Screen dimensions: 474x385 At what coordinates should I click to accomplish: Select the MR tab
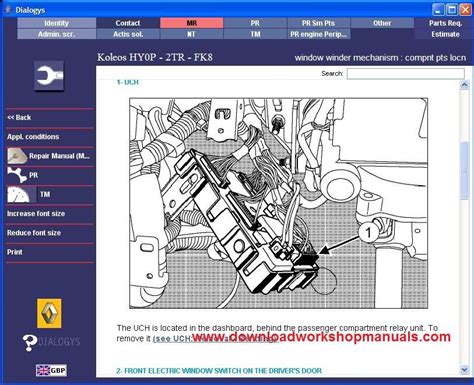[192, 23]
